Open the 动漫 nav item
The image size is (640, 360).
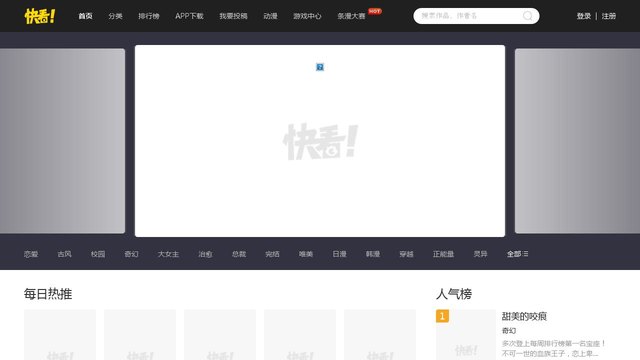[x=270, y=16]
